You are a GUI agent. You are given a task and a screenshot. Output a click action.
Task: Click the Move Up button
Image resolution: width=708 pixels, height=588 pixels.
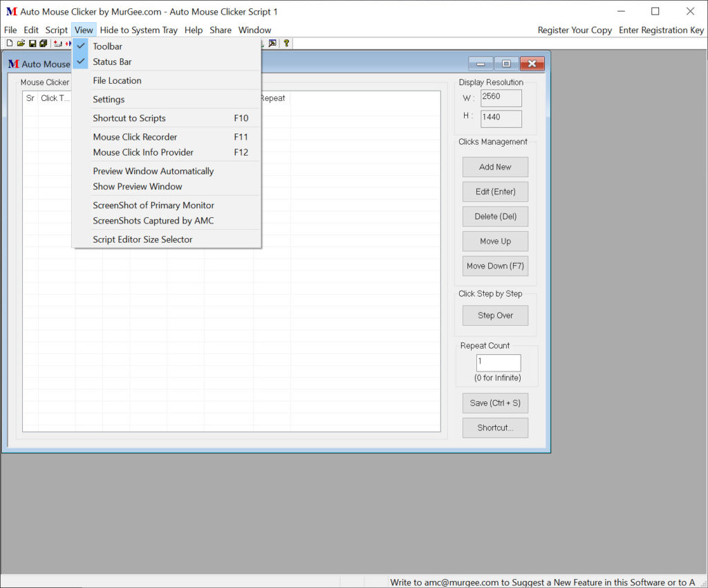point(495,241)
